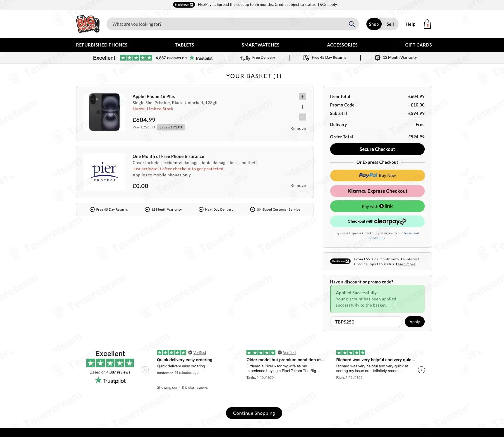The height and width of the screenshot is (437, 504).
Task: Click the Free Delivery truck icon
Action: pyautogui.click(x=245, y=58)
